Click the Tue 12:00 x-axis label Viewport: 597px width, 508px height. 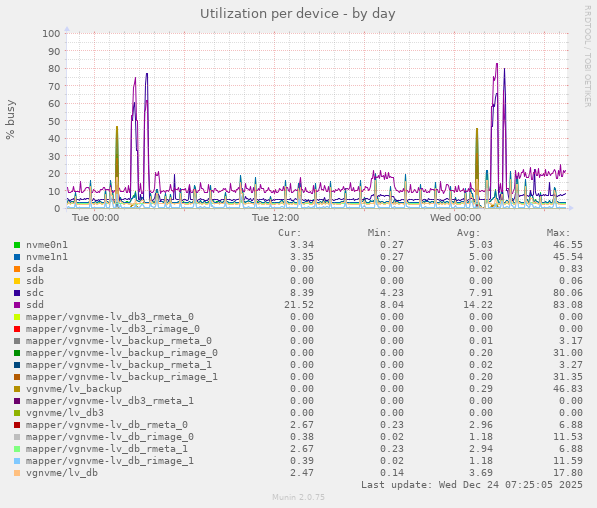(x=275, y=218)
